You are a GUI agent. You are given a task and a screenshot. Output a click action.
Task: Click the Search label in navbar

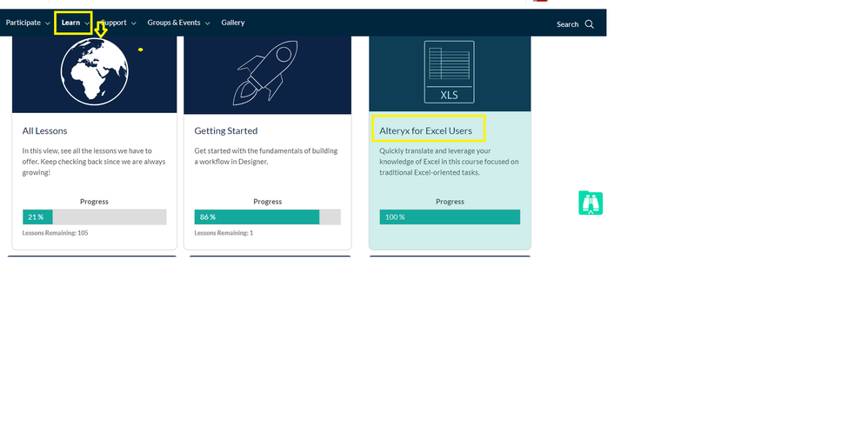[x=567, y=24]
